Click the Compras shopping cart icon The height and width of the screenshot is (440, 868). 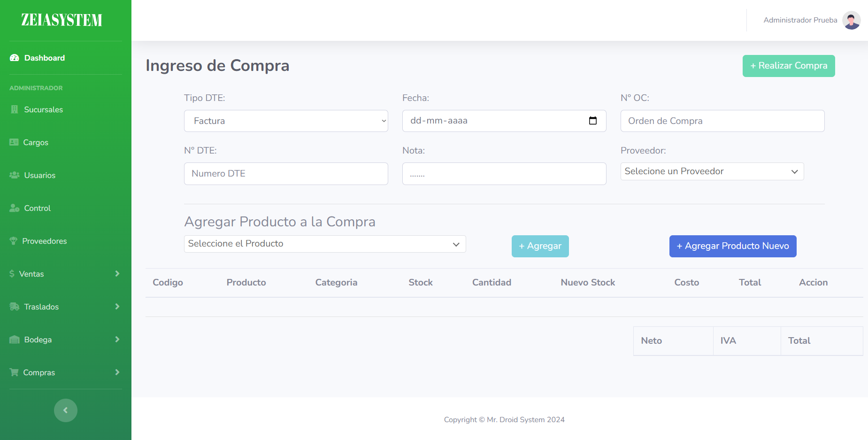pos(14,372)
